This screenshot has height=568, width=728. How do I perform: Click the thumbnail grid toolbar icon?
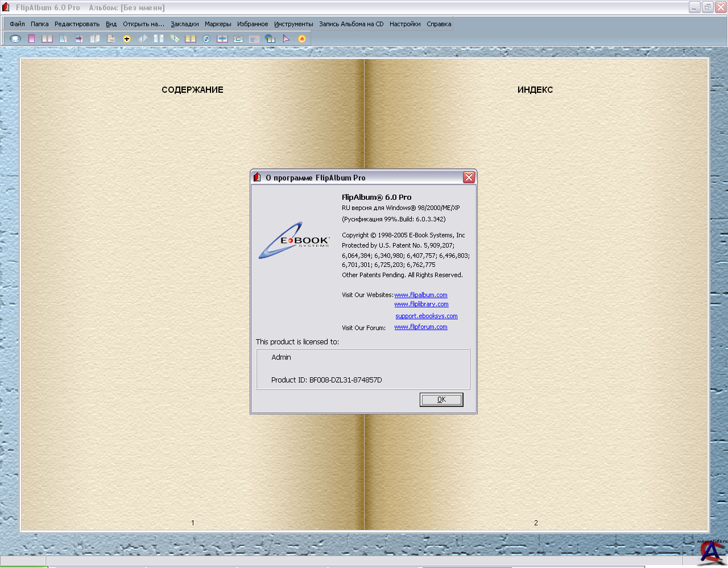click(191, 39)
